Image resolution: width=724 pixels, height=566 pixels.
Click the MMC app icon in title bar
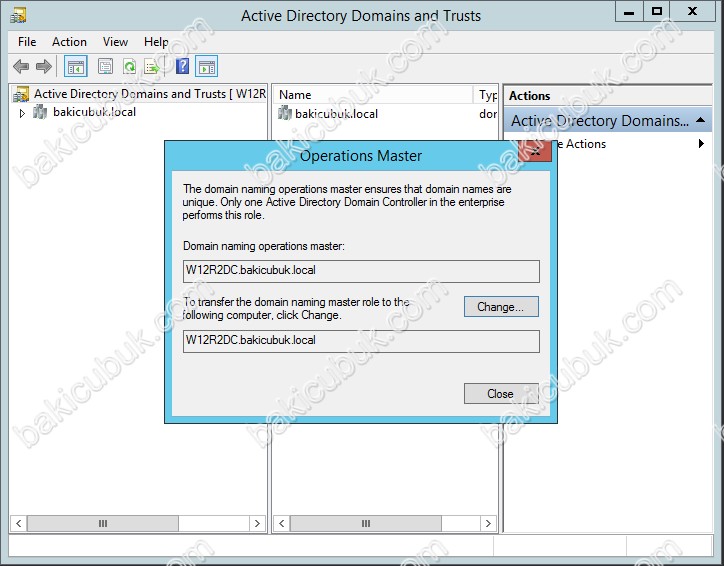click(x=18, y=16)
